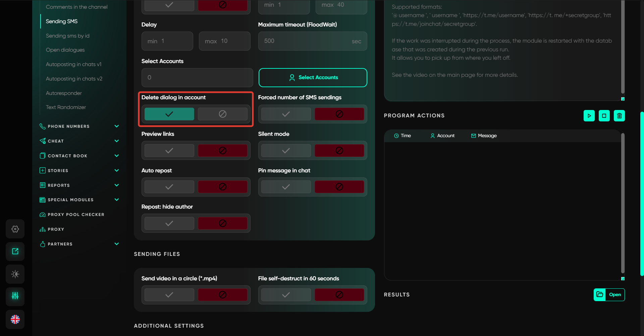Click the Open results button
The height and width of the screenshot is (336, 644).
(x=609, y=295)
